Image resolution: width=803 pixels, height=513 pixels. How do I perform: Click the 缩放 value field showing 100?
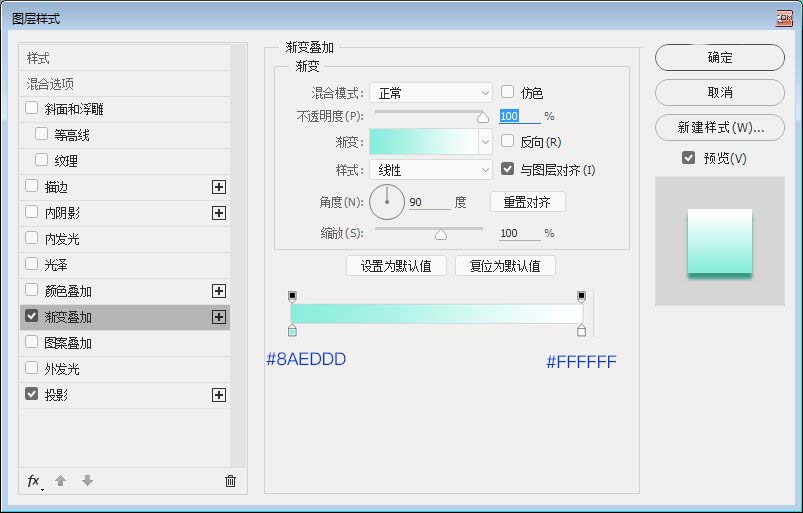(x=519, y=233)
